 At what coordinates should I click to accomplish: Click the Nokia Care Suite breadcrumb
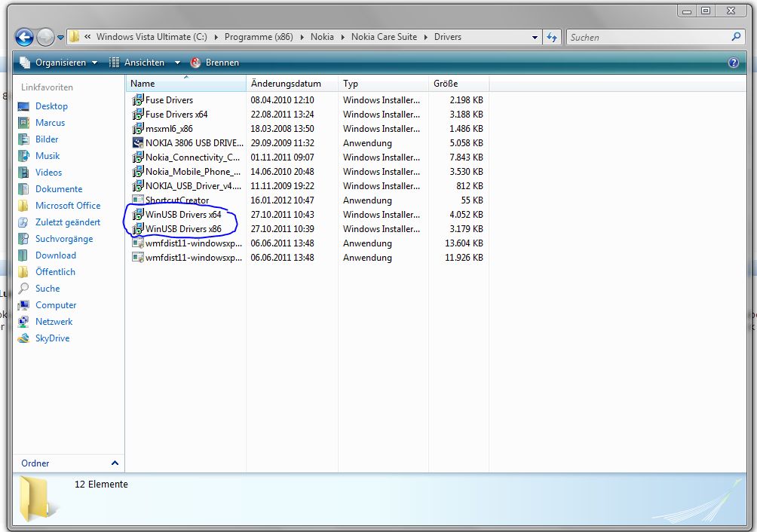384,37
